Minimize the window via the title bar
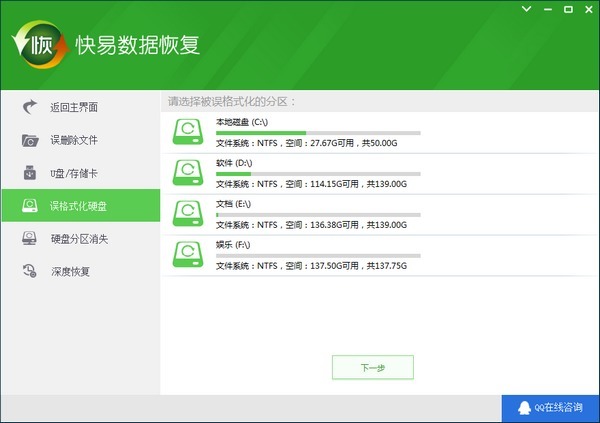 tap(548, 9)
